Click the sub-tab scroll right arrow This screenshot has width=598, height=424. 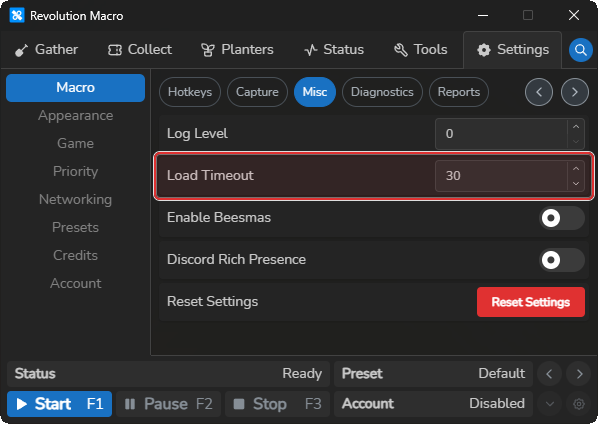tap(574, 92)
